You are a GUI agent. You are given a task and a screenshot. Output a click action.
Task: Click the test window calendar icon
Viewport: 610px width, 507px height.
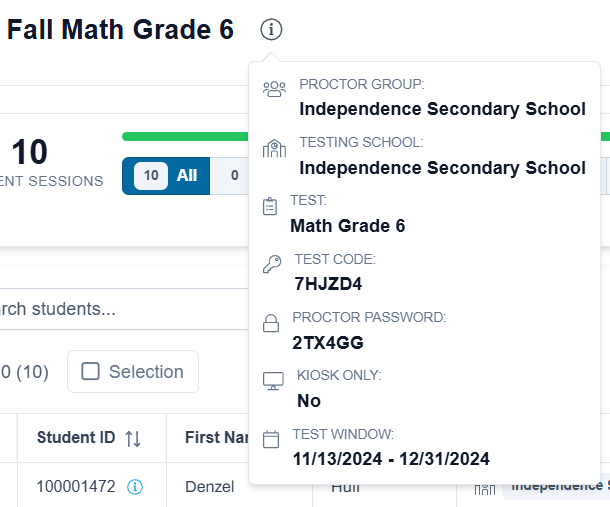pyautogui.click(x=271, y=439)
